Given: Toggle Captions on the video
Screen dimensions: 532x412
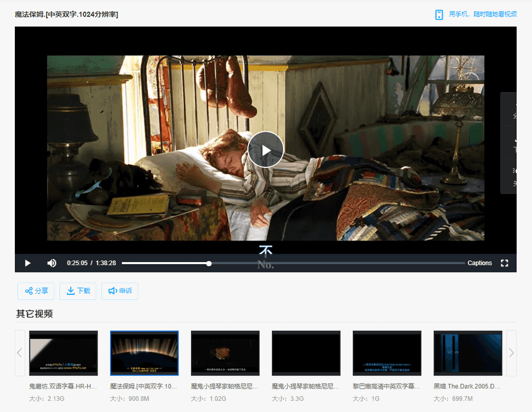Looking at the screenshot, I should click(x=479, y=263).
